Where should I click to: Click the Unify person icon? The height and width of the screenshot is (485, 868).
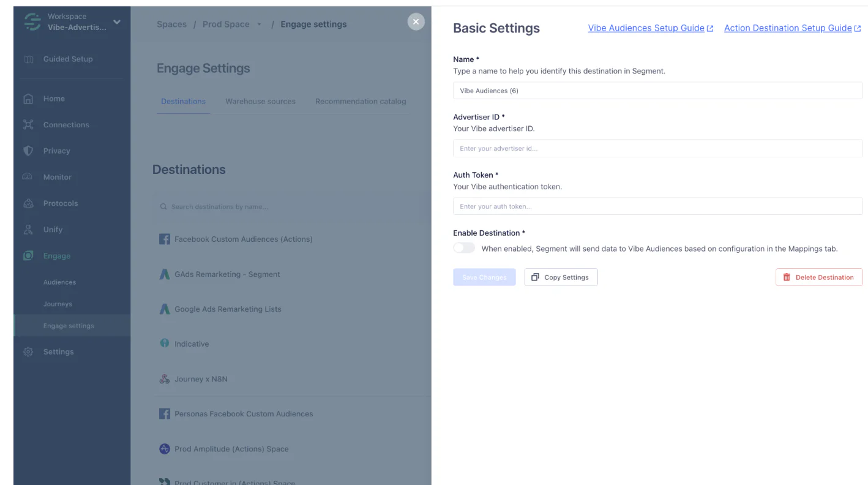click(x=28, y=230)
